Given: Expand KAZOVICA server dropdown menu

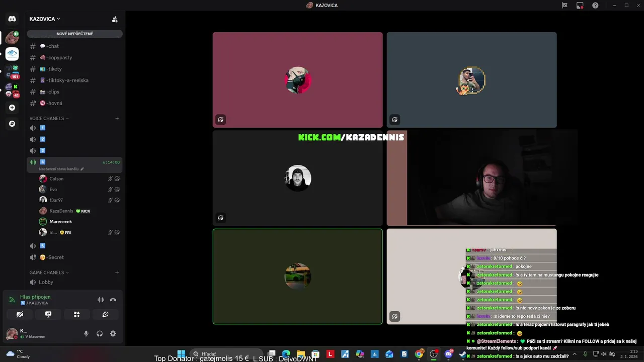Looking at the screenshot, I should [x=45, y=19].
